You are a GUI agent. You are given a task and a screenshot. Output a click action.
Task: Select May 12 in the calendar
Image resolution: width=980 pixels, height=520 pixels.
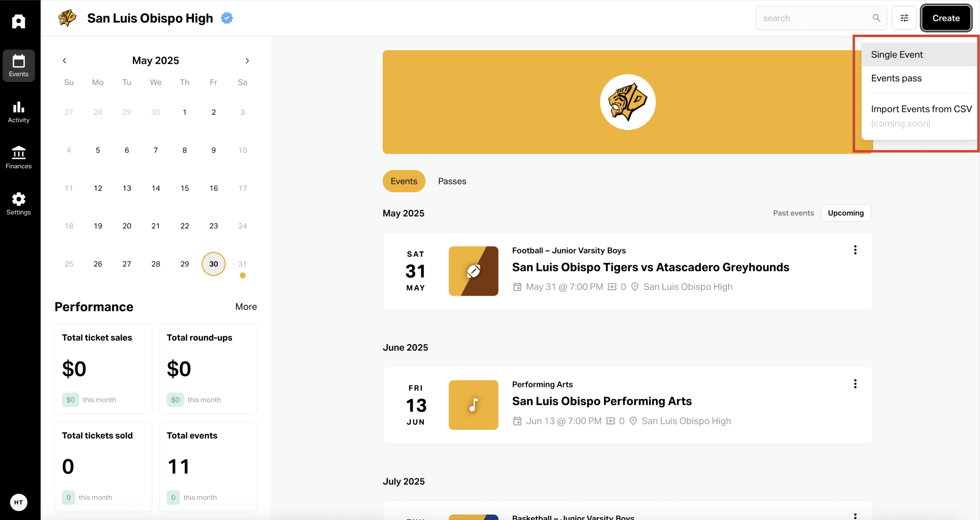point(98,188)
